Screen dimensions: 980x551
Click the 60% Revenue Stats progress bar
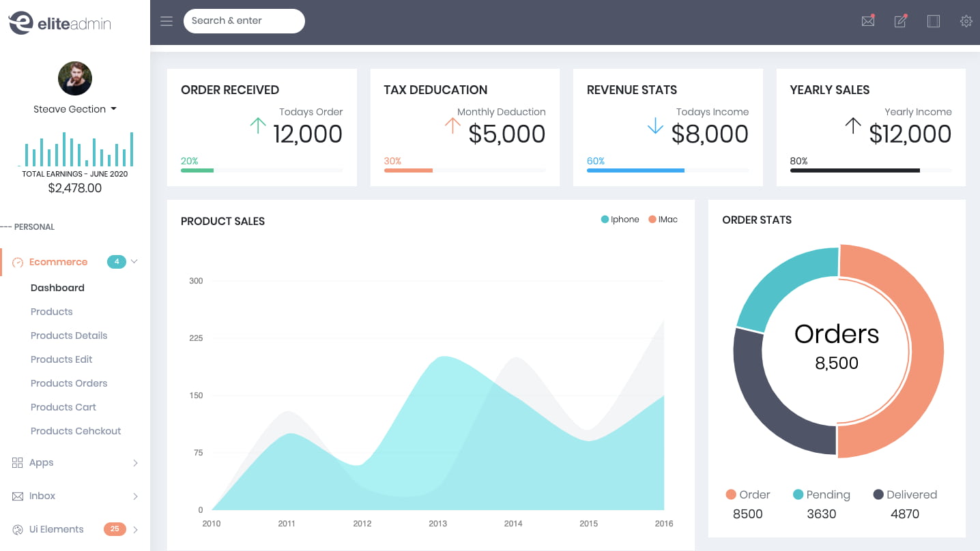coord(635,170)
